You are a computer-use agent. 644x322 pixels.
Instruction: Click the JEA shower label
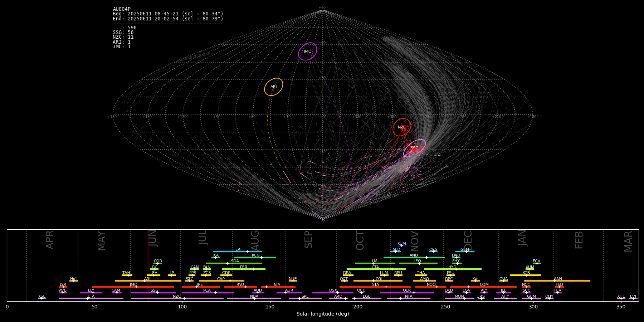(x=154, y=273)
